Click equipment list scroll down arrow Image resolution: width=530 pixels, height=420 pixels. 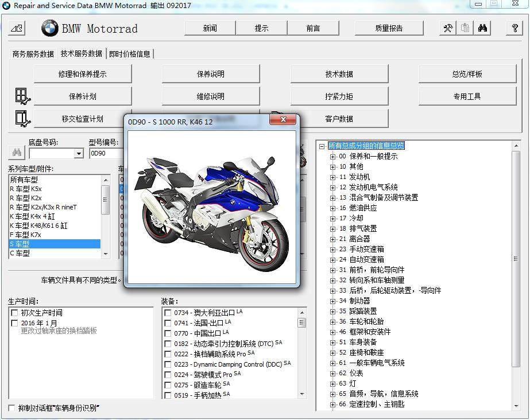(302, 394)
